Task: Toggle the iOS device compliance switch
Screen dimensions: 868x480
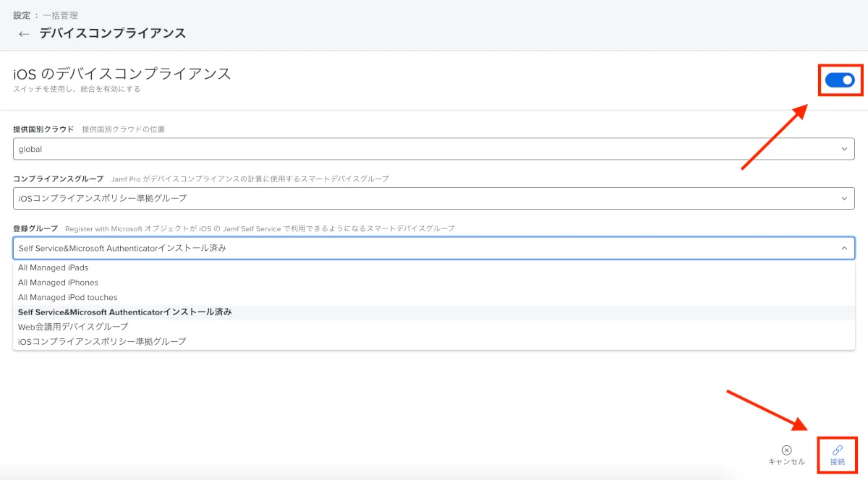Action: [840, 80]
